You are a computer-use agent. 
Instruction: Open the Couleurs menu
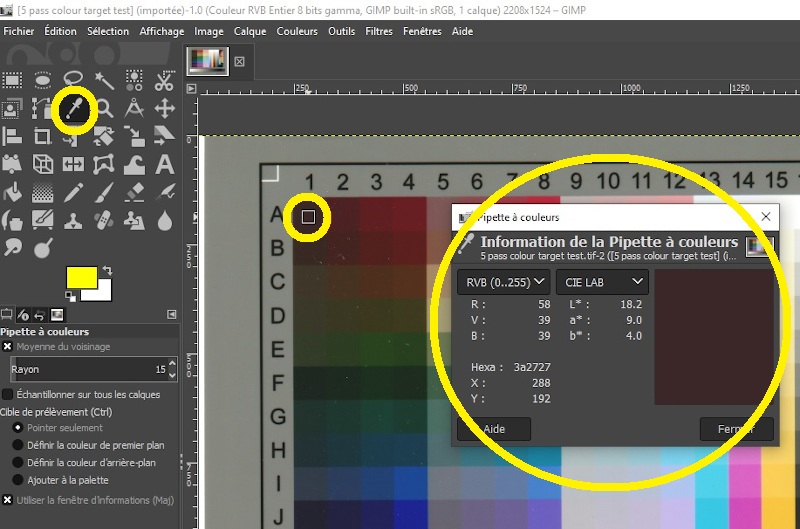(297, 31)
